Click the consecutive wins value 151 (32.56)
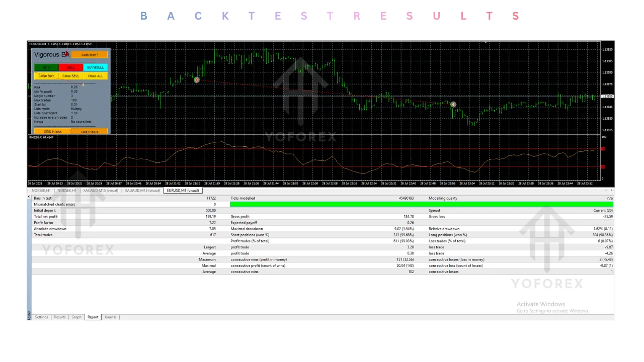Image resolution: width=644 pixels, height=362 pixels. click(x=405, y=259)
